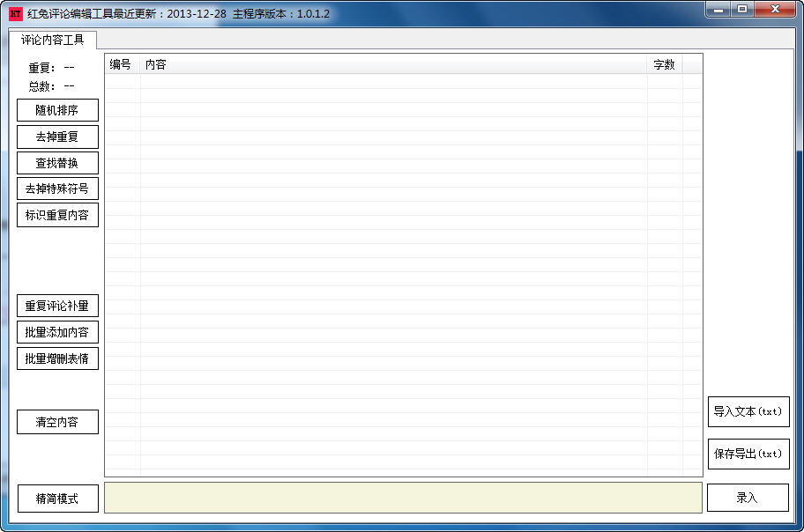The image size is (804, 532).
Task: Open the 查找替换 find-replace tool
Action: point(57,163)
